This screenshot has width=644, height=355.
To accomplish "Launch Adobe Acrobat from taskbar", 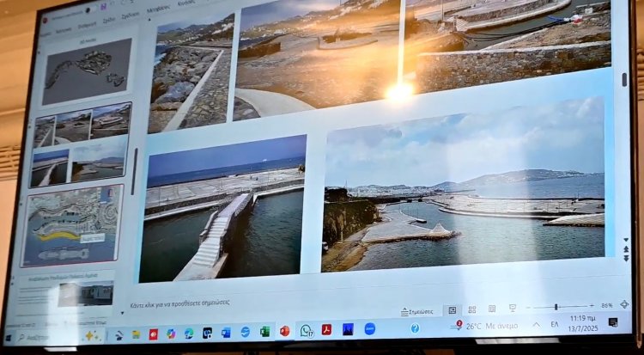I will point(326,329).
